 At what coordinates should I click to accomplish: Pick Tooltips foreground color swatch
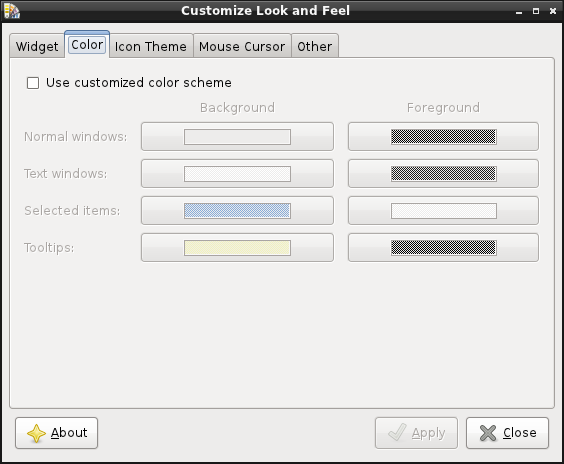(443, 248)
